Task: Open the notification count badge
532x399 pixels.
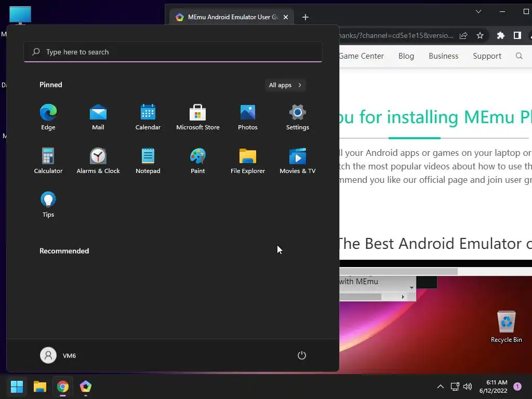Action: coord(517,387)
